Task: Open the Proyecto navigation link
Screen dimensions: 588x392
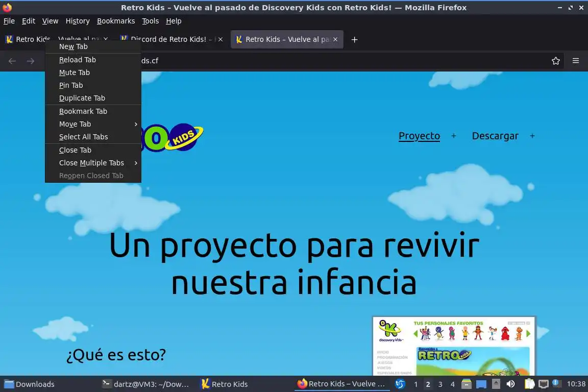Action: [x=419, y=136]
